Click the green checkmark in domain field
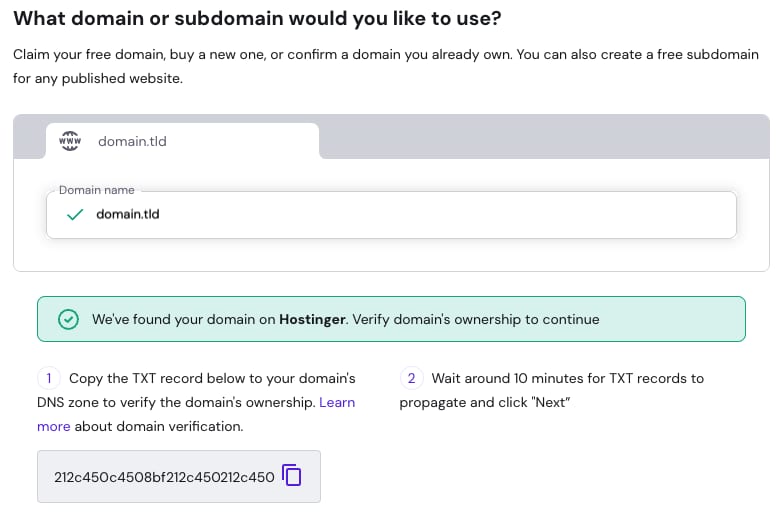Screen dimensions: 784x532 tap(74, 214)
